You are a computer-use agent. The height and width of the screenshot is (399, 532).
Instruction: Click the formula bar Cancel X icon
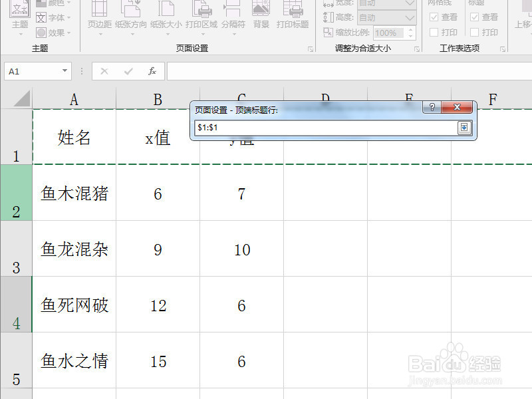point(104,71)
